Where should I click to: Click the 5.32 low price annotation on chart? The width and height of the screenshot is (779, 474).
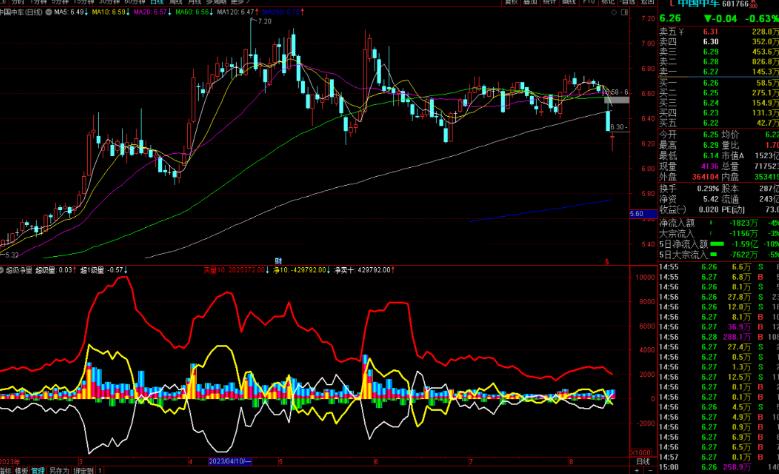(x=10, y=255)
